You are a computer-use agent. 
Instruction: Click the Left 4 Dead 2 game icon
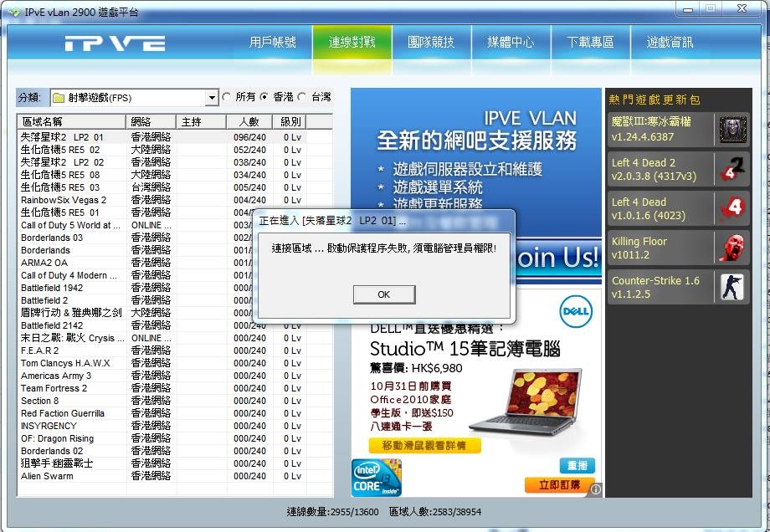[732, 169]
